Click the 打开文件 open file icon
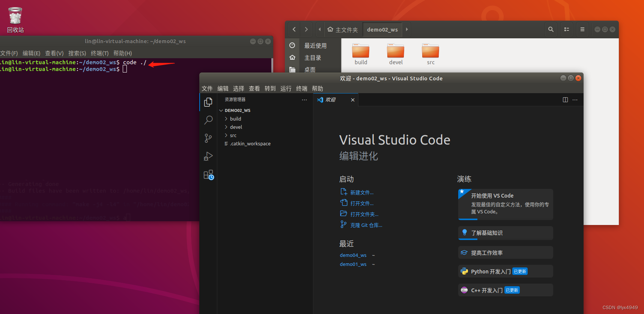This screenshot has height=314, width=644. (x=343, y=203)
